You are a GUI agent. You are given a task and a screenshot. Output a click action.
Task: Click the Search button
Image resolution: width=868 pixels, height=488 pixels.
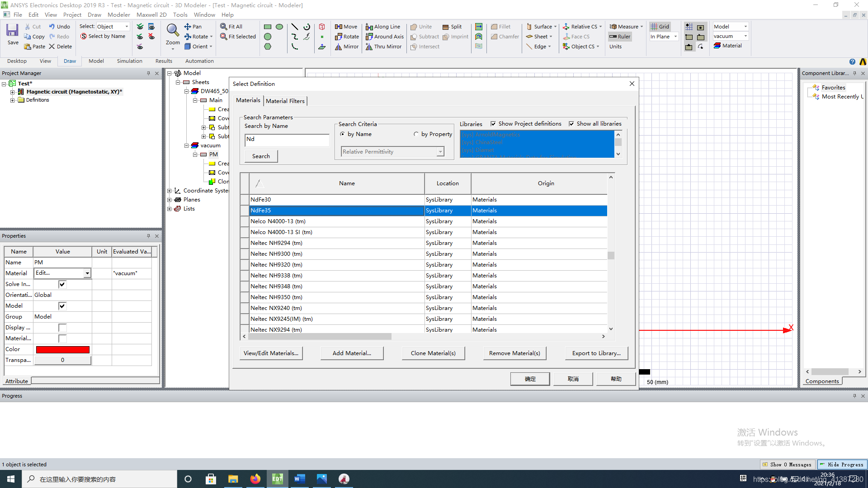pos(261,156)
